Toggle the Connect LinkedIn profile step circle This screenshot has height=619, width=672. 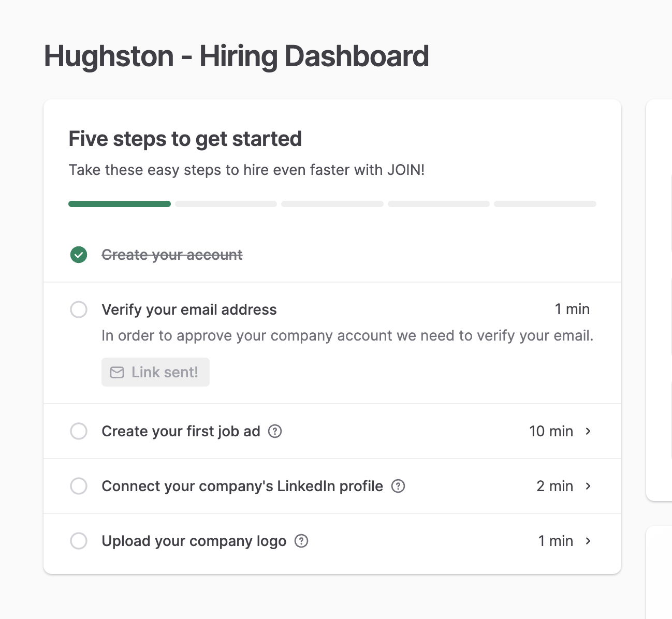(x=79, y=486)
